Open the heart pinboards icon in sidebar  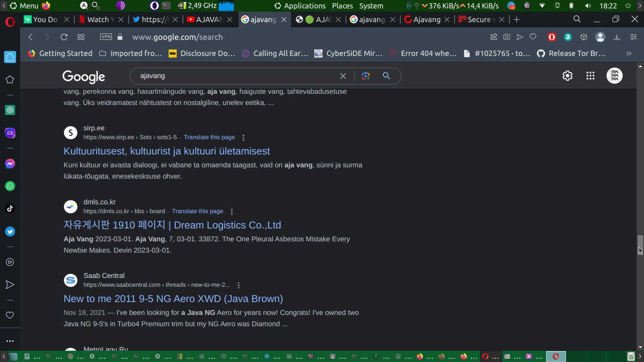tap(10, 315)
